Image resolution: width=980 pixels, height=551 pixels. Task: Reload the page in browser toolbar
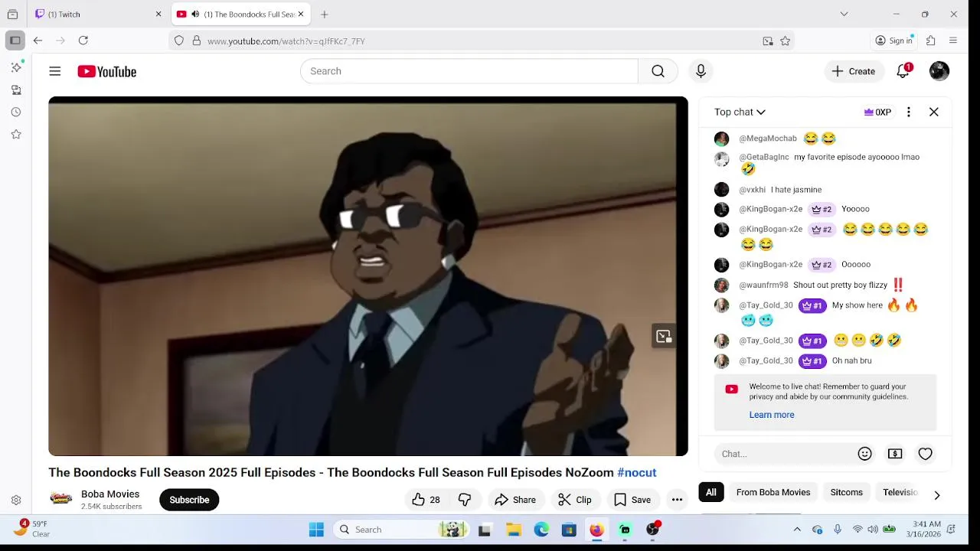(83, 41)
